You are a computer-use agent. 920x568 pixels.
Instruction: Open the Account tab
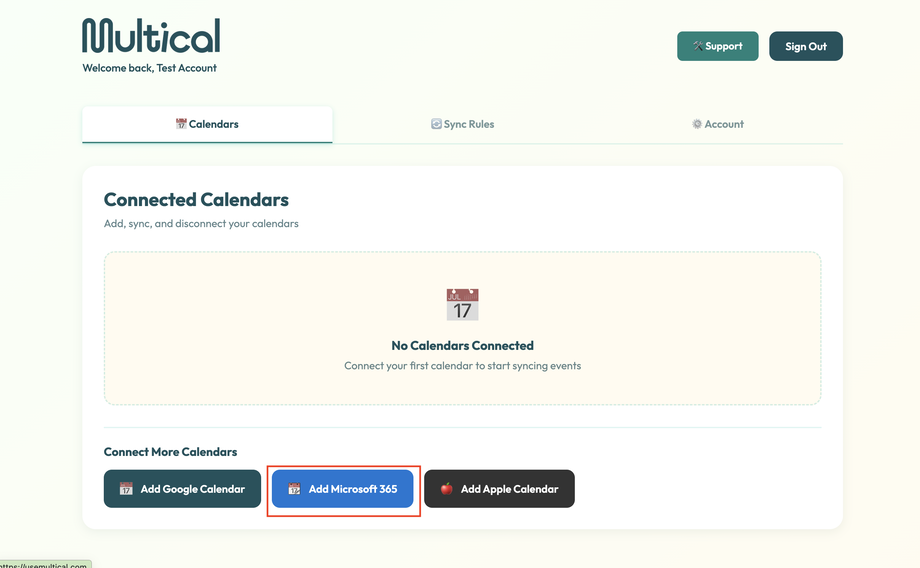[724, 124]
